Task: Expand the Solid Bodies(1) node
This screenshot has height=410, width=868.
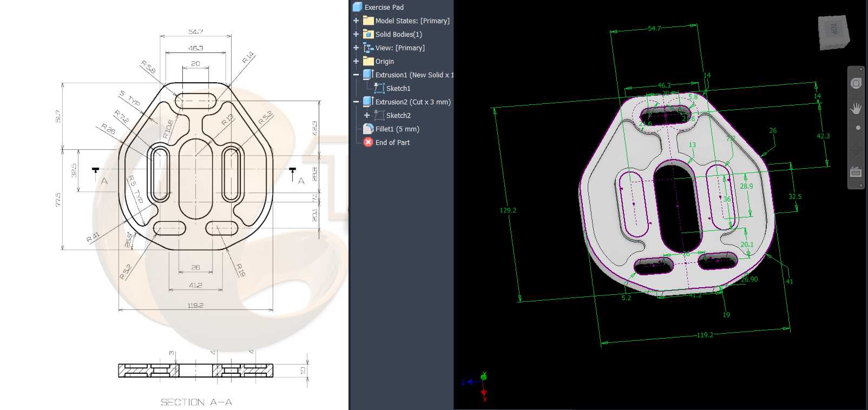Action: click(x=356, y=34)
